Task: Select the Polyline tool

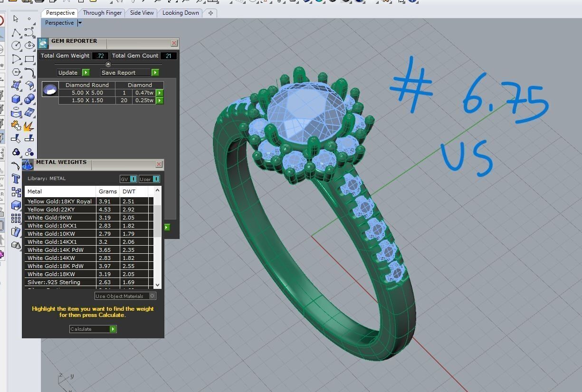Action: tap(16, 33)
